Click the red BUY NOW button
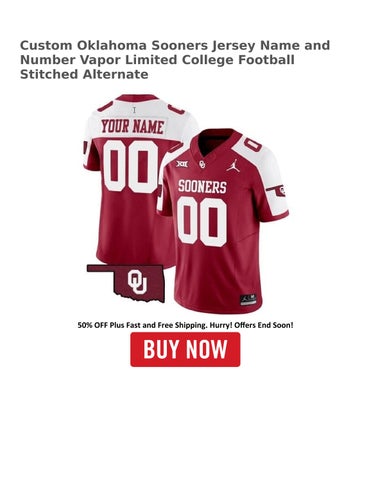This screenshot has height=480, width=371. pyautogui.click(x=185, y=349)
